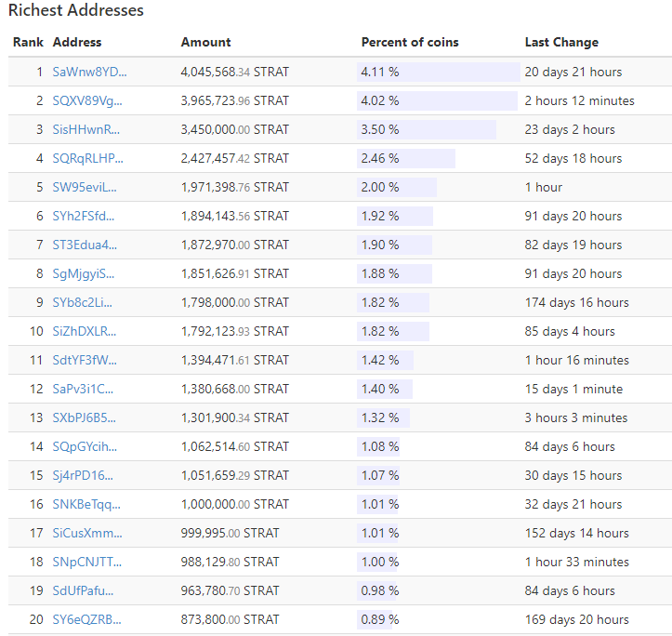Click last change '82 days 19 hours'

[x=573, y=245]
